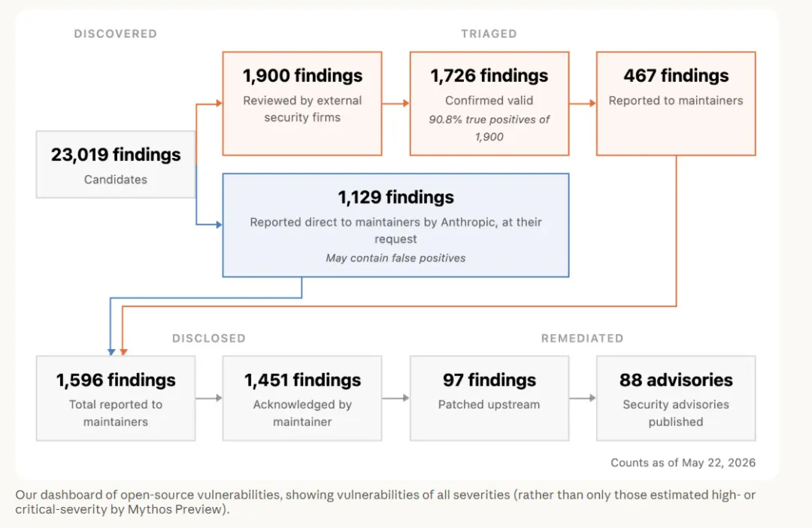Click the 23,019 findings Candidates box
Image resolution: width=812 pixels, height=528 pixels.
click(116, 164)
